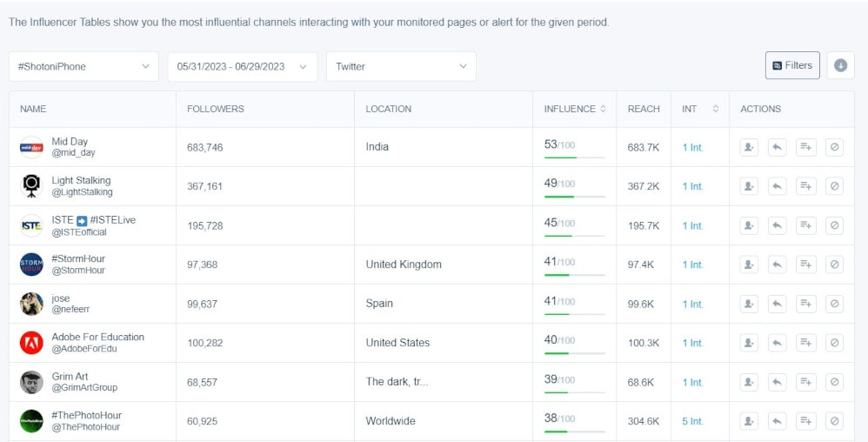
Task: Add Light Stalking to a list
Action: pos(806,186)
